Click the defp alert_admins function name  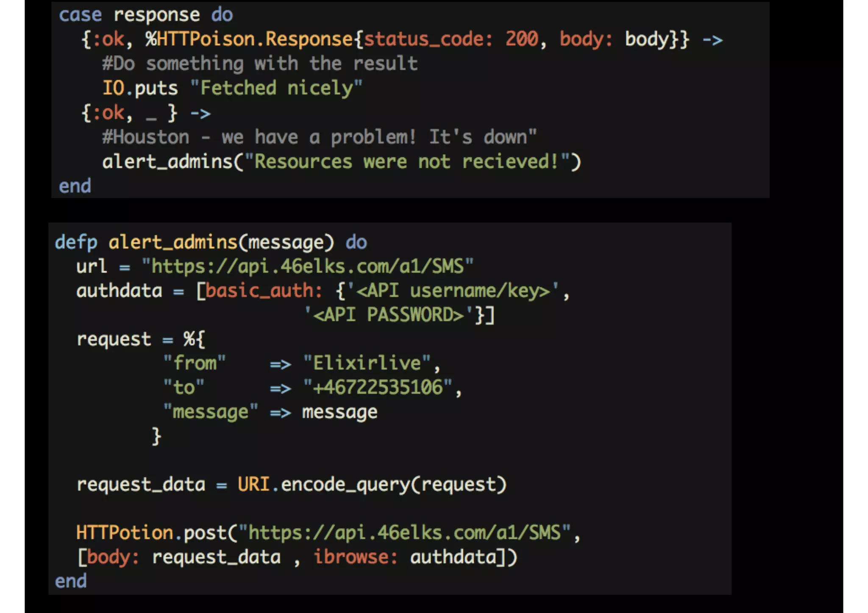[x=173, y=242]
